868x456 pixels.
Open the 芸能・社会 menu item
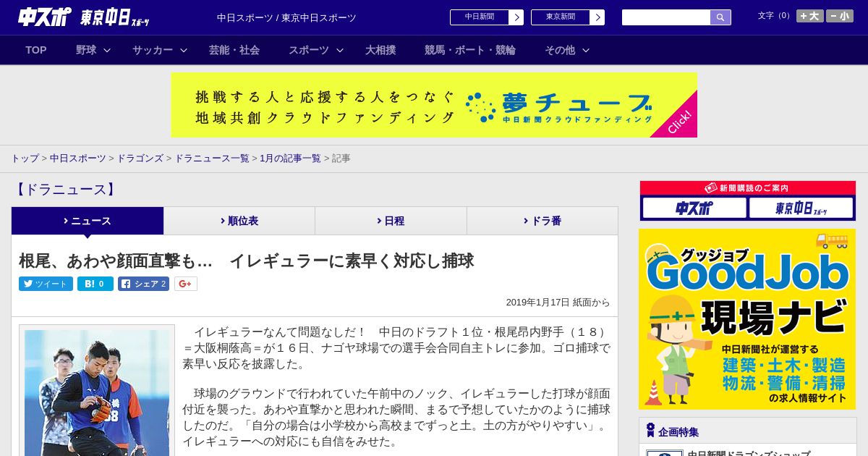pyautogui.click(x=234, y=50)
